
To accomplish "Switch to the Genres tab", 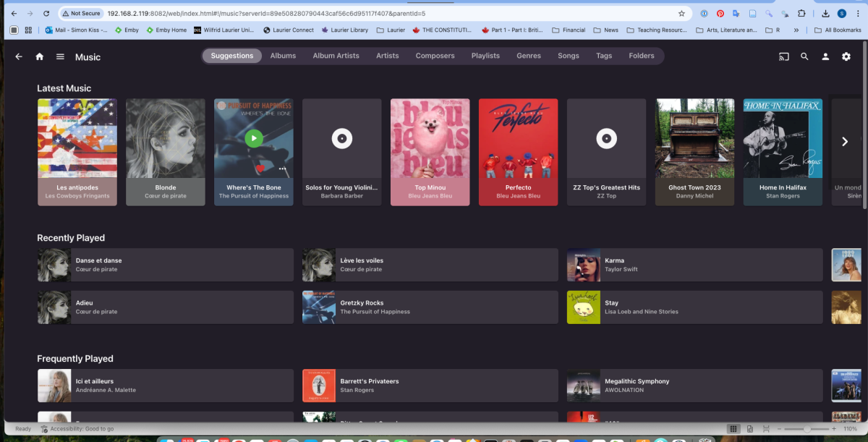I will (x=529, y=56).
